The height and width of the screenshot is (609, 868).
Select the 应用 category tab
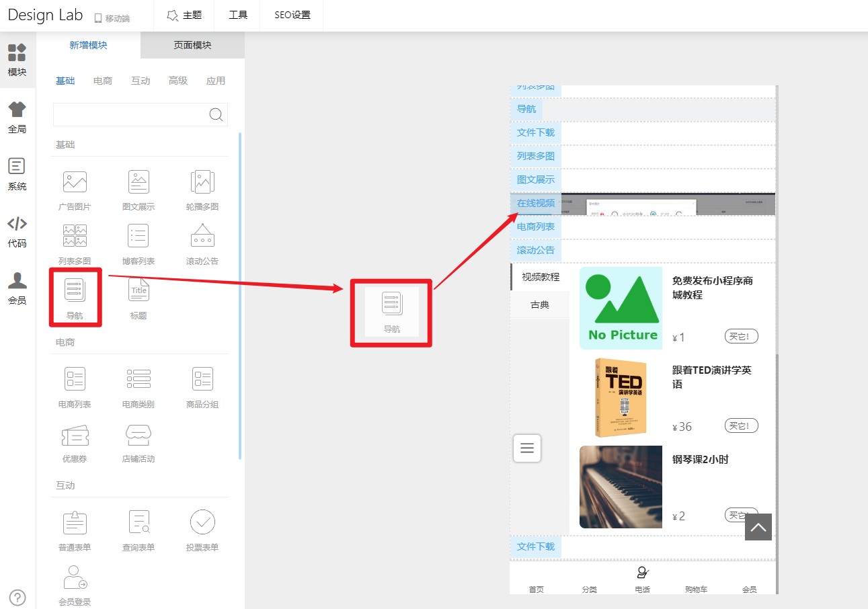[216, 81]
